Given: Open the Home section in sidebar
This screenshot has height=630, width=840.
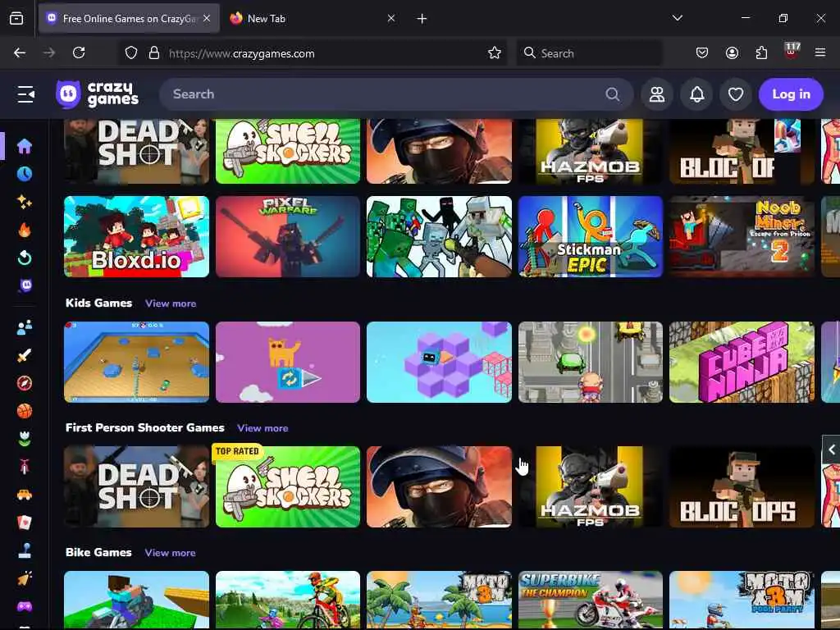Looking at the screenshot, I should 25,146.
